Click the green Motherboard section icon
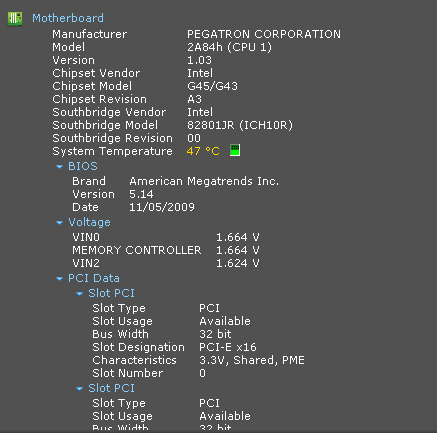This screenshot has width=437, height=433. pyautogui.click(x=15, y=18)
